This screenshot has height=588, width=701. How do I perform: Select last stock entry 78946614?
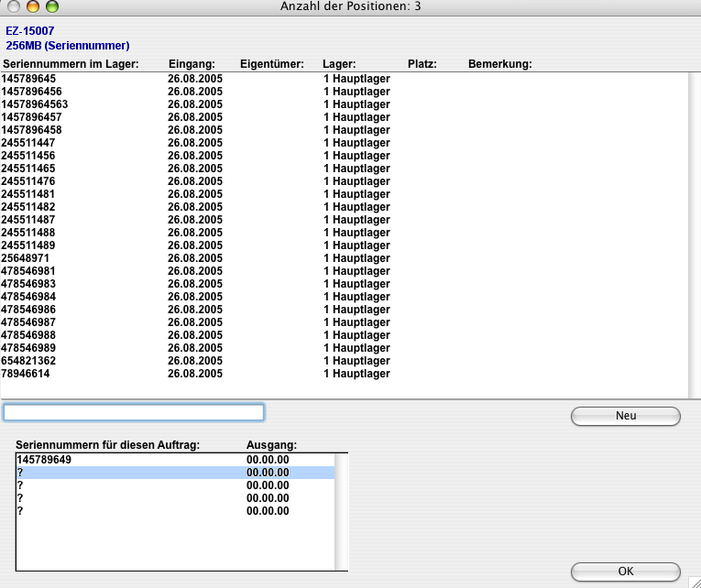point(26,374)
